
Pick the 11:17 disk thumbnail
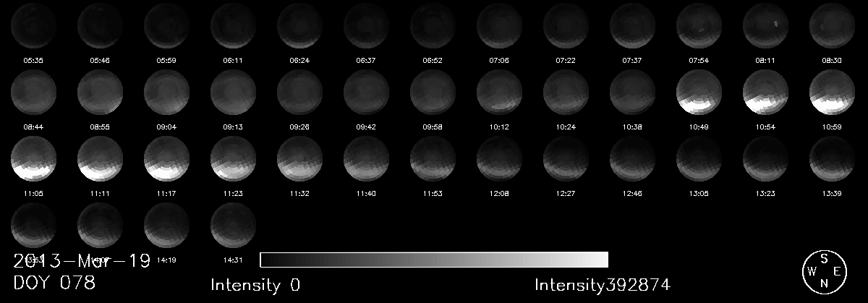[166, 158]
